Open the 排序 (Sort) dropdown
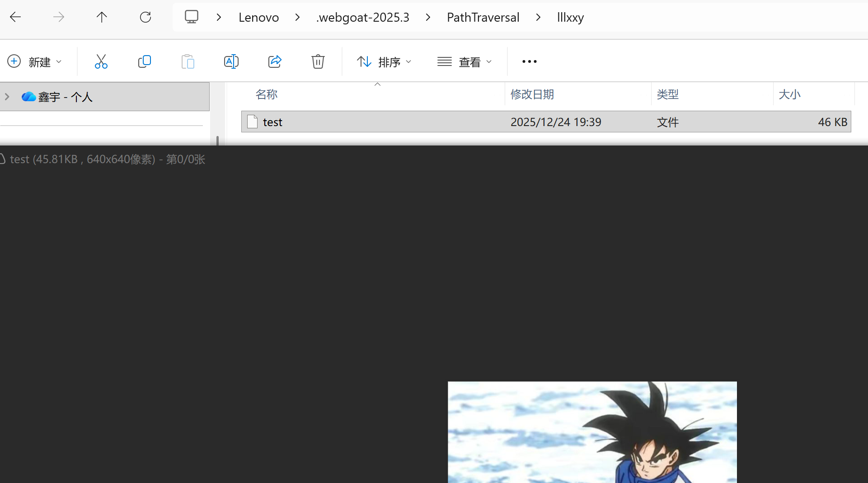Image resolution: width=868 pixels, height=483 pixels. click(x=384, y=61)
